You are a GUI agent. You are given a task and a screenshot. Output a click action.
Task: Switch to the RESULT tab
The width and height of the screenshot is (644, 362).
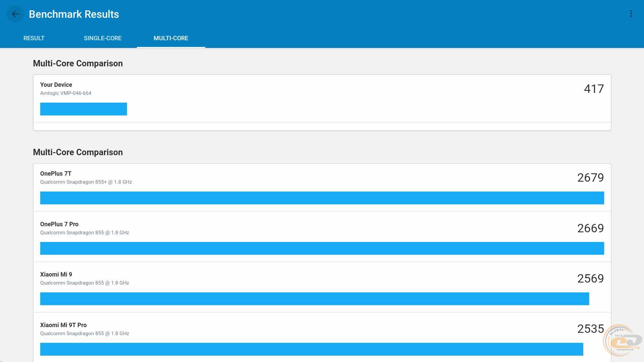[x=34, y=38]
